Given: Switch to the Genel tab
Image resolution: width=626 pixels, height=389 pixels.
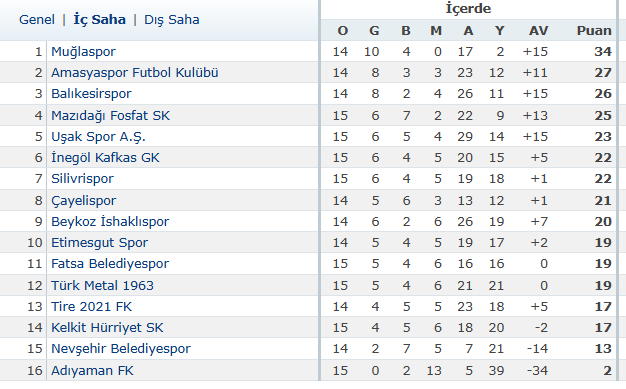Looking at the screenshot, I should click(x=37, y=20).
